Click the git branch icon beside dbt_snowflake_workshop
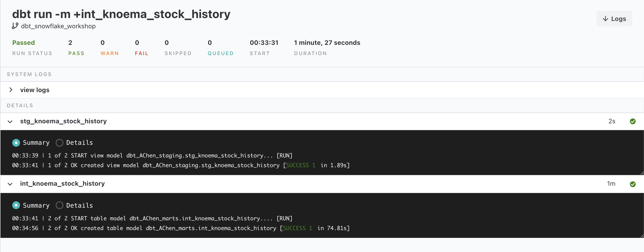 pos(15,26)
